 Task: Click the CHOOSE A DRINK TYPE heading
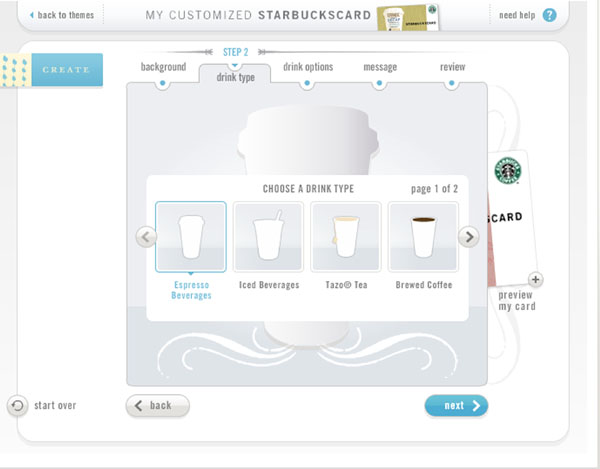(308, 189)
